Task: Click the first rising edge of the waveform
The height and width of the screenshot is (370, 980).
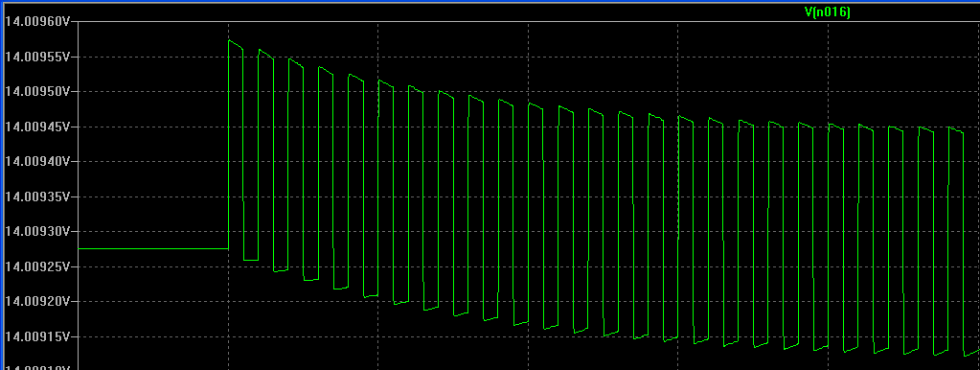Action: point(229,145)
